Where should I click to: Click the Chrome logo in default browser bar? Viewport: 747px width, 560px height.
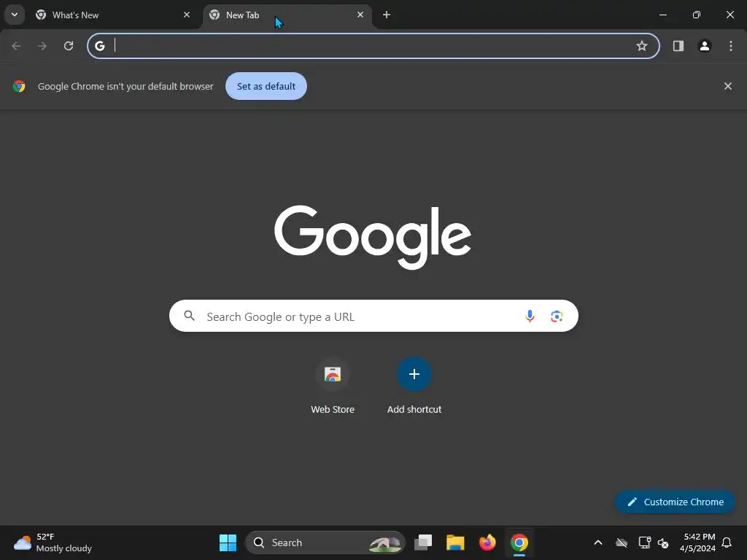coord(19,86)
